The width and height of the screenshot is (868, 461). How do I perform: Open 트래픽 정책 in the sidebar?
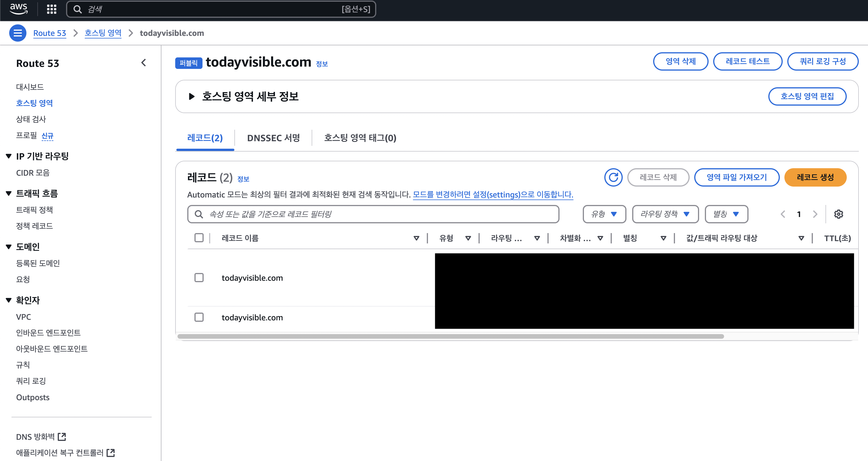click(34, 210)
